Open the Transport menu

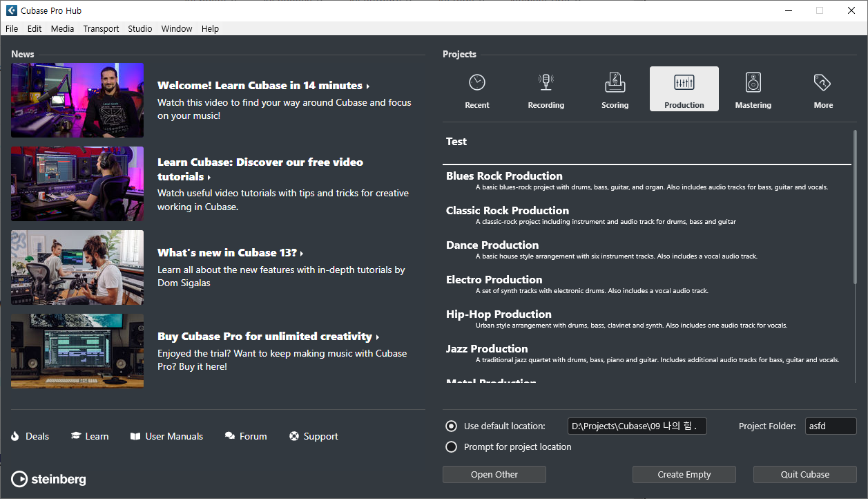pos(101,28)
